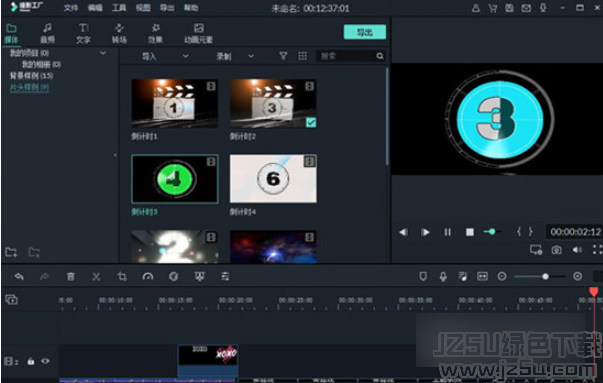This screenshot has height=383, width=603.
Task: Select the 倒计时1 thumbnail
Action: pos(175,103)
